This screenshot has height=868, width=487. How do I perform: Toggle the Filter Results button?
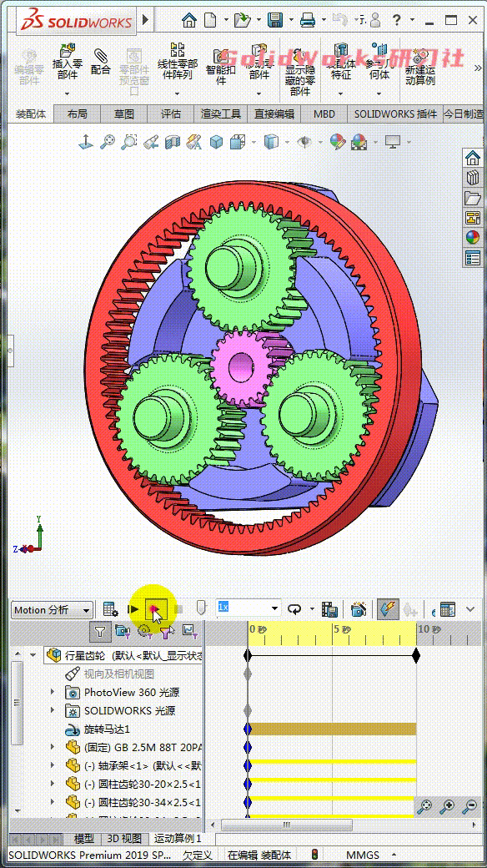click(189, 630)
